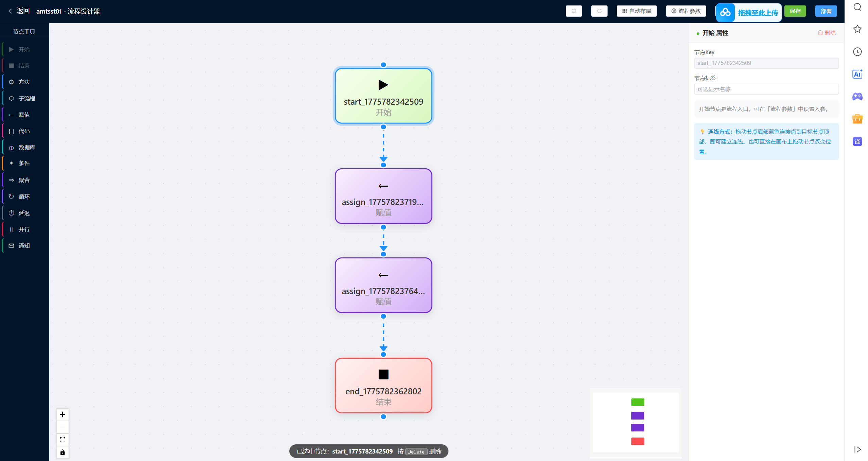The width and height of the screenshot is (868, 461).
Task: Click the red 删除 delete link
Action: [827, 33]
